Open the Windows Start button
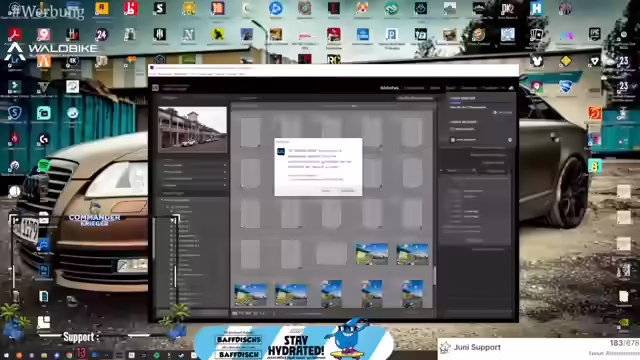Screen dimensions: 640x360 click(x=6, y=355)
